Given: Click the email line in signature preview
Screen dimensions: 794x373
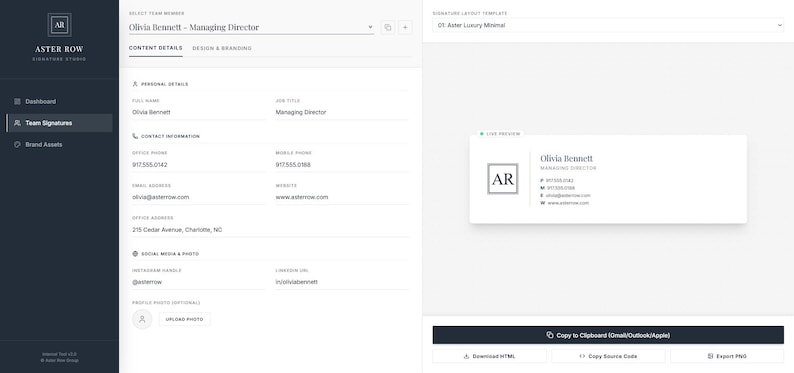Looking at the screenshot, I should [x=565, y=195].
